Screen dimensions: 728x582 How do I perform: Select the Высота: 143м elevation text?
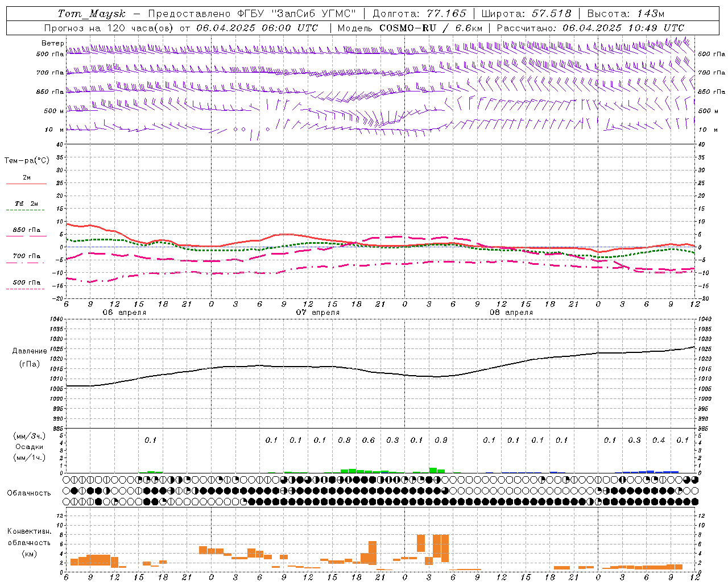pyautogui.click(x=626, y=14)
